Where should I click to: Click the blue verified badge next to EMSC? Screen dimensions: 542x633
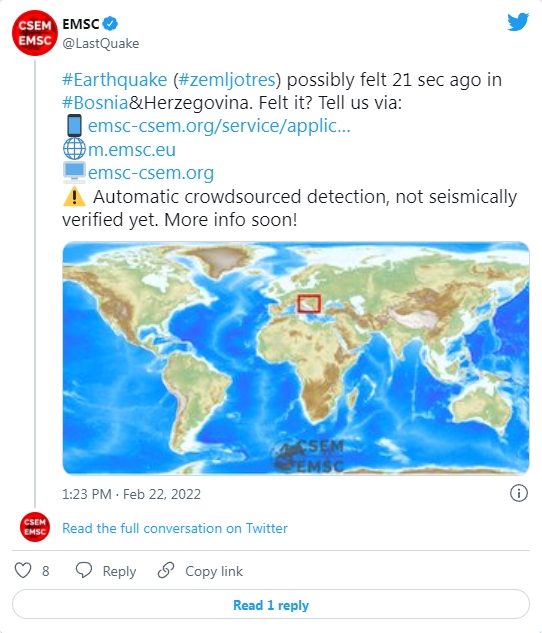(110, 23)
